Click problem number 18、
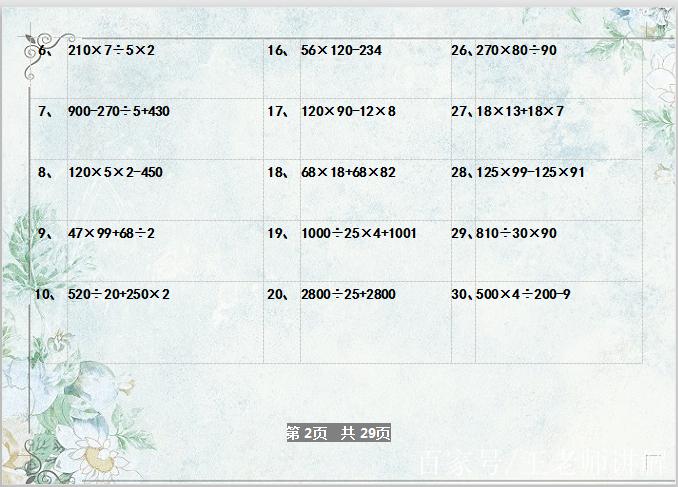The width and height of the screenshot is (678, 487). click(x=278, y=173)
